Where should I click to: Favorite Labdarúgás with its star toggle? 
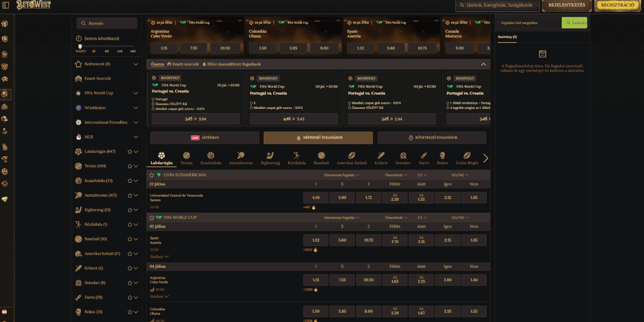129,151
